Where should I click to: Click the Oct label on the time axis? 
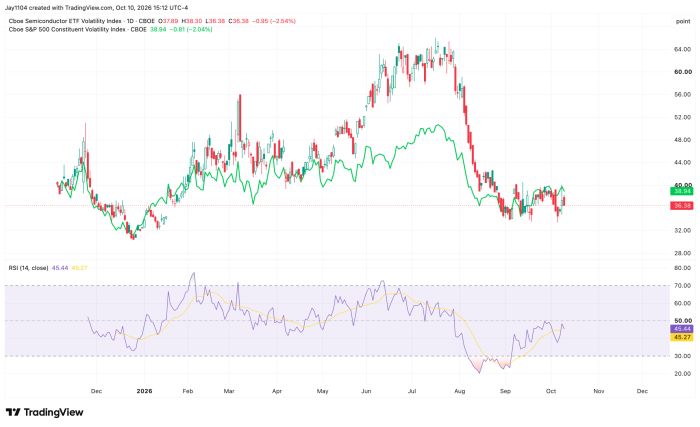coord(551,391)
